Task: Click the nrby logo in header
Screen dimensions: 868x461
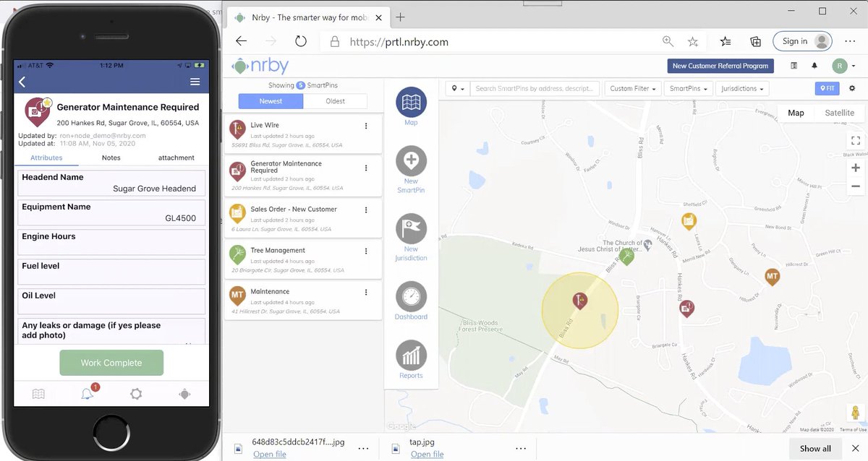Action: 260,66
